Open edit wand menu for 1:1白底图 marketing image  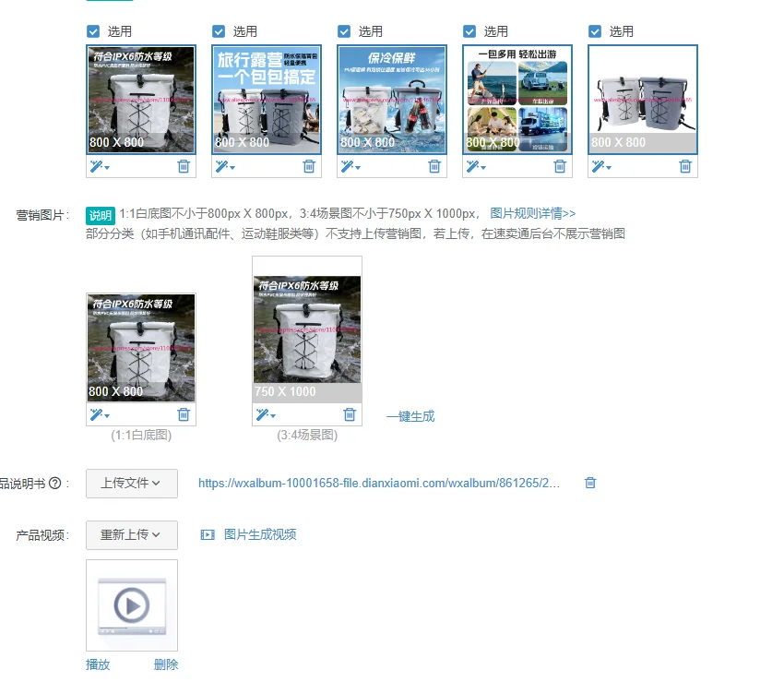[x=100, y=414]
